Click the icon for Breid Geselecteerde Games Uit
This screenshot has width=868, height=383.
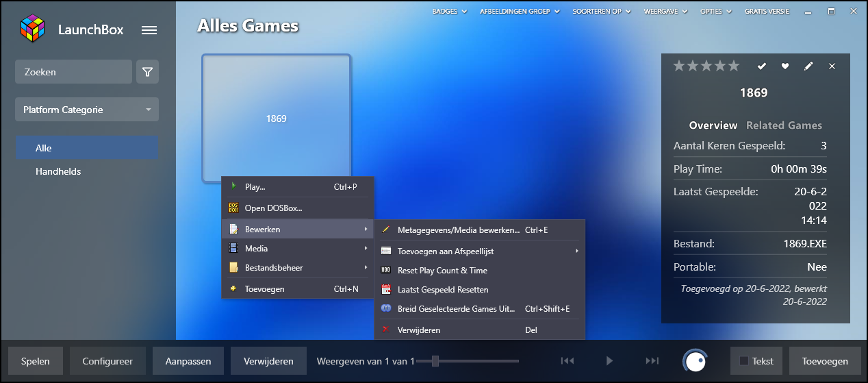pos(385,308)
